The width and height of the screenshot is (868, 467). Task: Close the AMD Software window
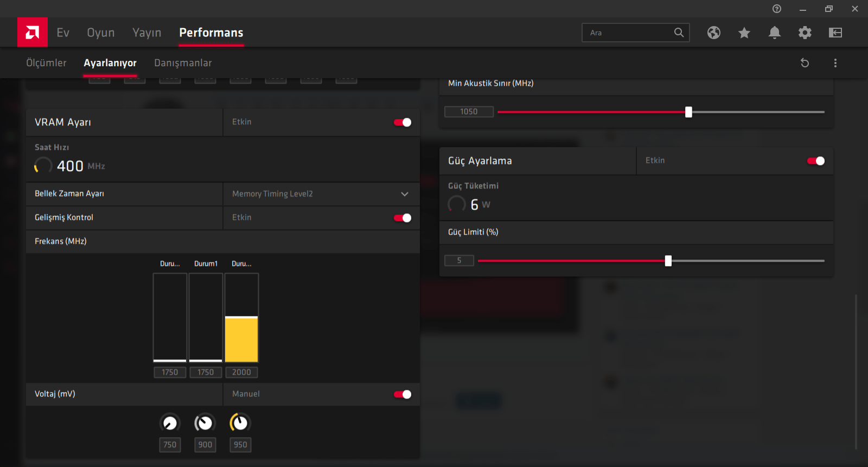[x=855, y=9]
